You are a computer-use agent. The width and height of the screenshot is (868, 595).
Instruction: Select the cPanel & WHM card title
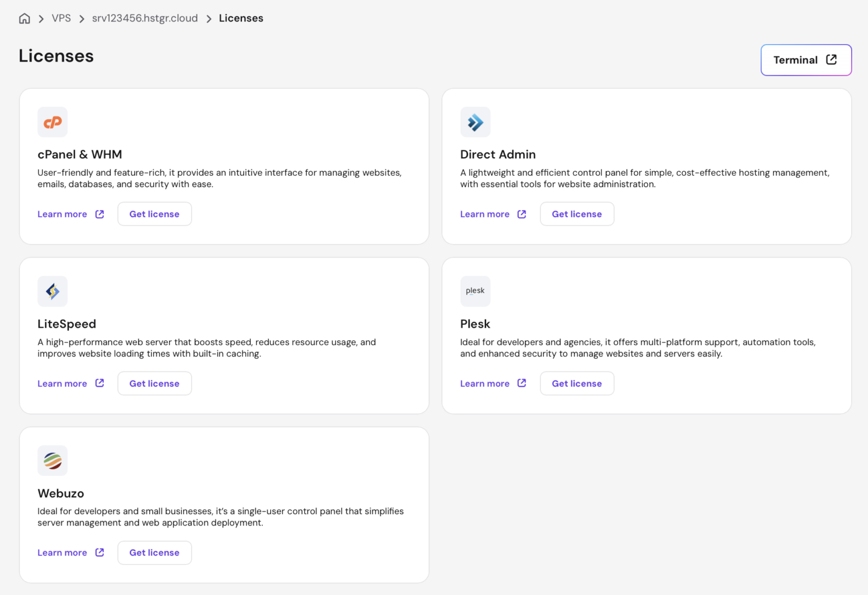pos(80,155)
